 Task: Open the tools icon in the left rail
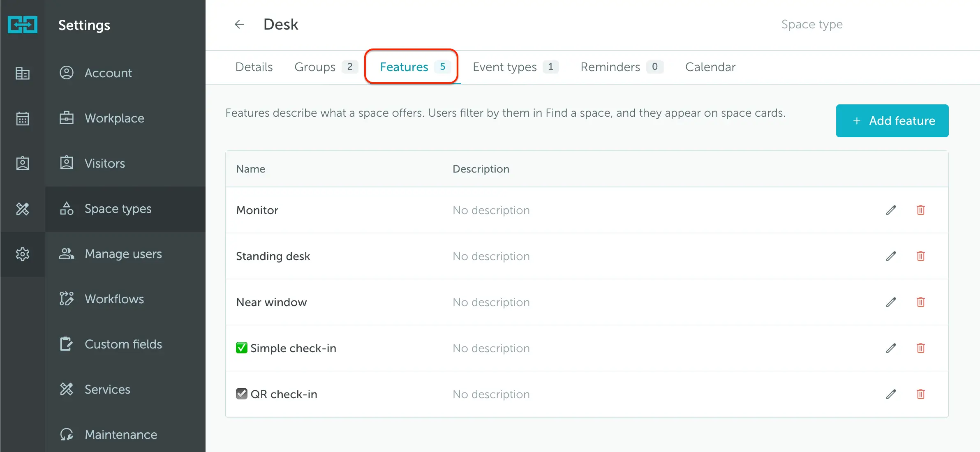click(x=23, y=209)
